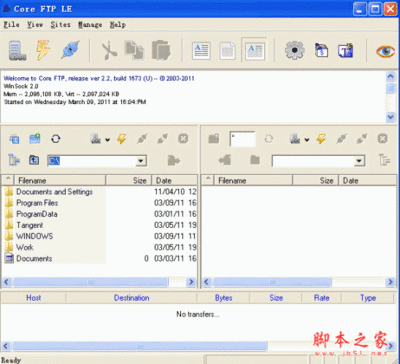The width and height of the screenshot is (400, 364).
Task: Click the paste clipboard toolbar icon
Action: point(161,51)
